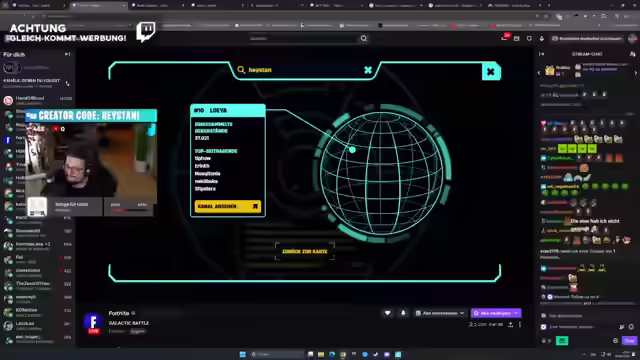The image size is (640, 360).
Task: Open the three-dot stream options menu
Action: pos(520,324)
